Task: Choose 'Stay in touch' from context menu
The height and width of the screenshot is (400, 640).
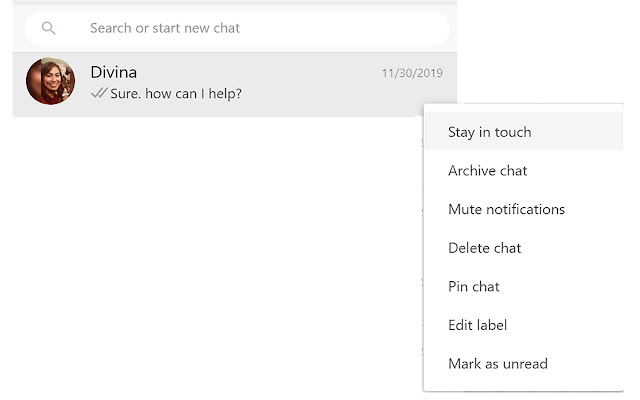Action: click(490, 132)
